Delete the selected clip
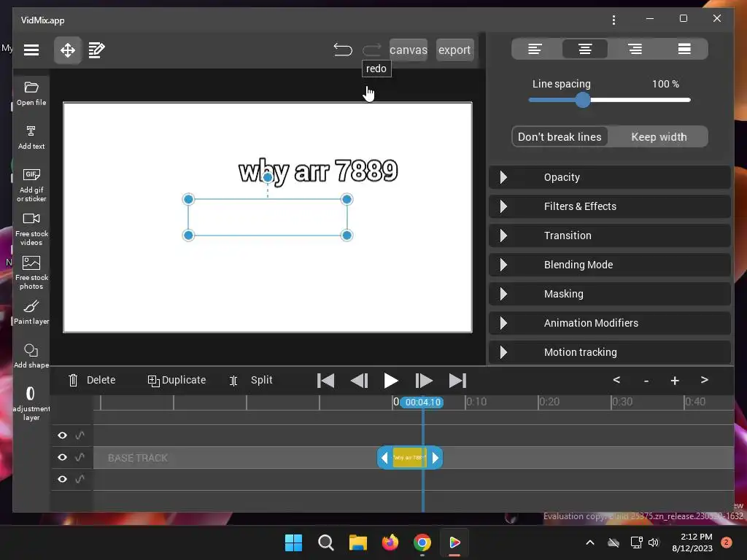The image size is (747, 560). coord(92,380)
